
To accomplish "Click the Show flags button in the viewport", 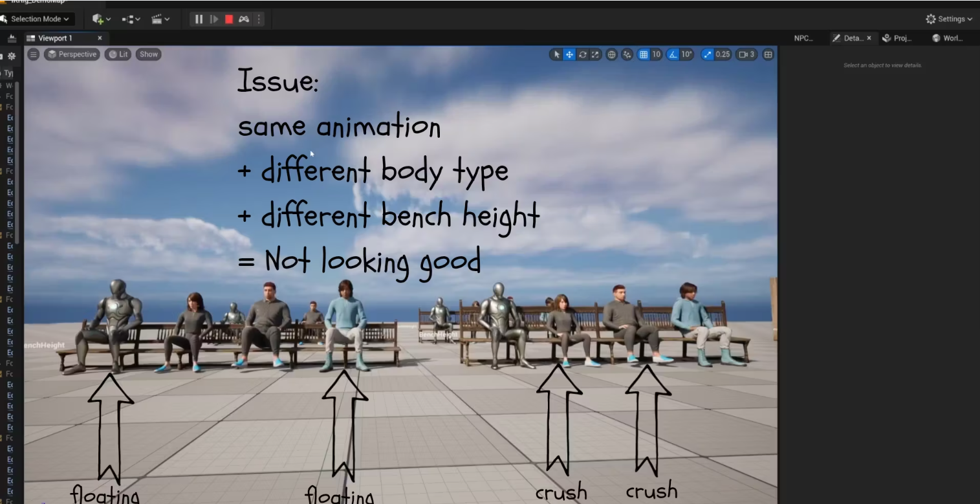I will click(x=148, y=54).
